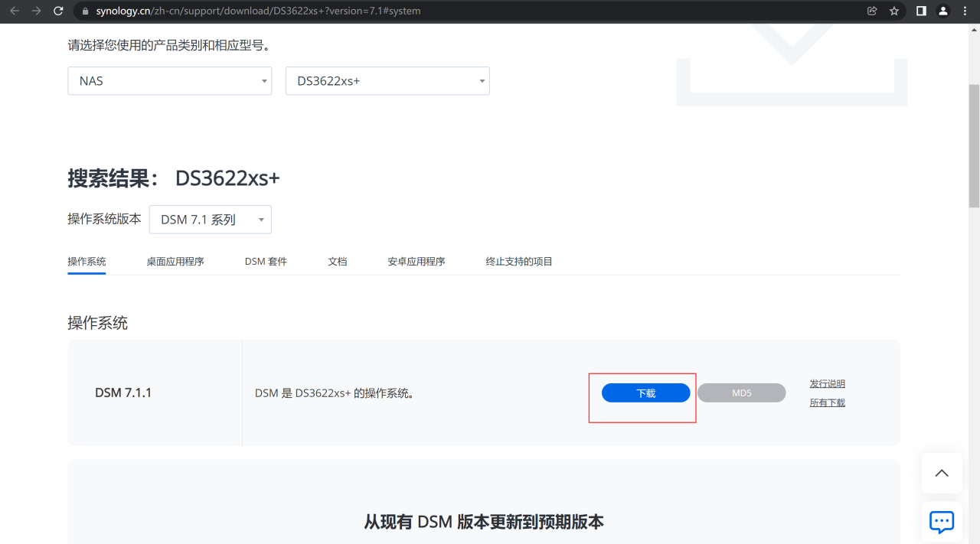The width and height of the screenshot is (980, 544).
Task: Click the browser forward arrow
Action: tap(36, 11)
